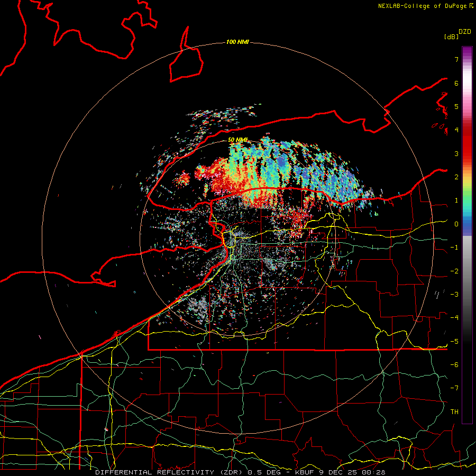Click the 1 value on the color scale

click(456, 200)
